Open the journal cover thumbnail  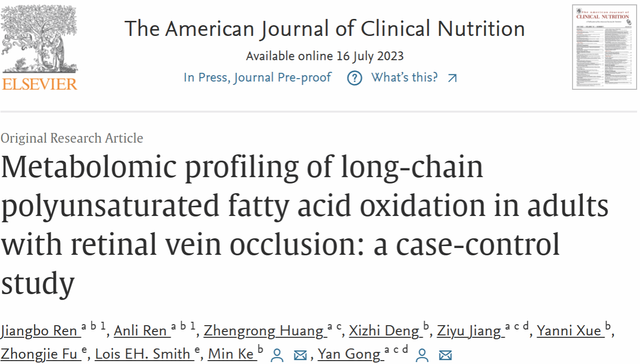(604, 47)
